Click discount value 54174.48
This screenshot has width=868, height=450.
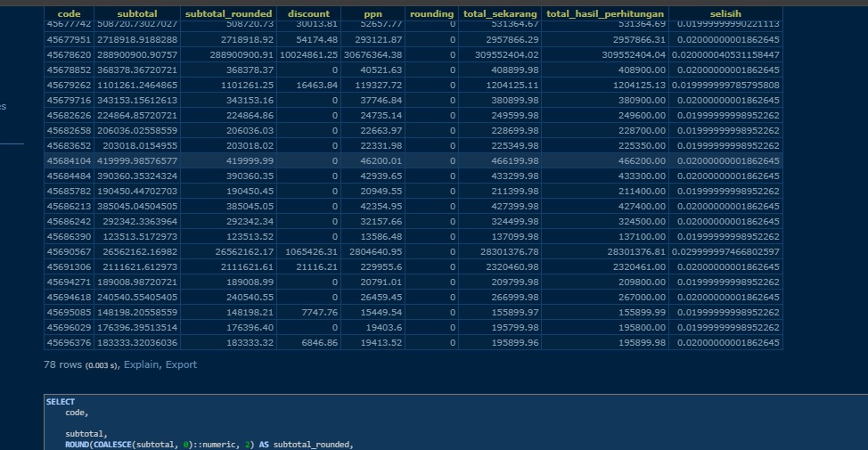coord(309,40)
